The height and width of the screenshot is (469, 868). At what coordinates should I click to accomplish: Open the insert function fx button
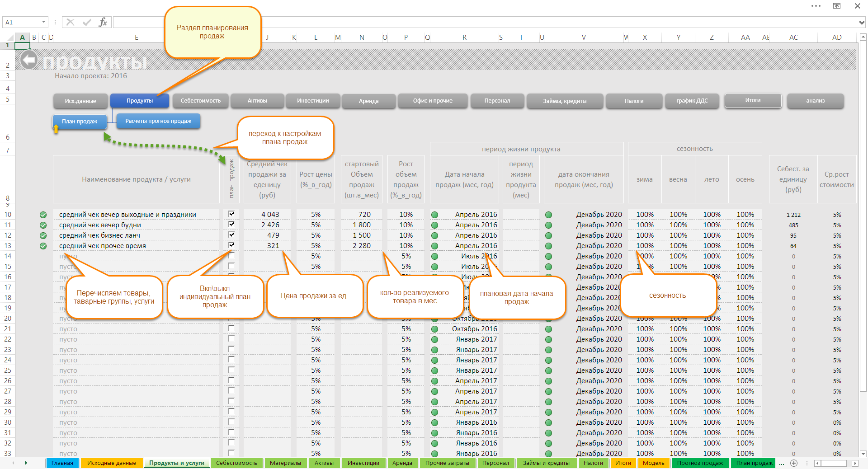point(103,22)
